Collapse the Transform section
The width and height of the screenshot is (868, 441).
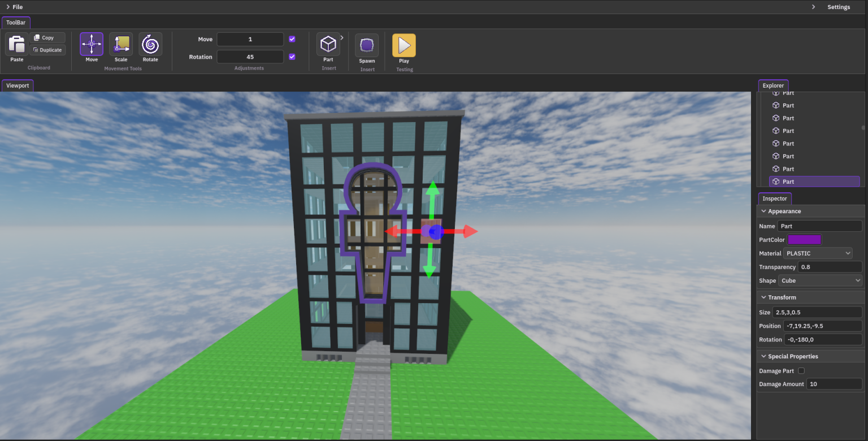point(764,297)
